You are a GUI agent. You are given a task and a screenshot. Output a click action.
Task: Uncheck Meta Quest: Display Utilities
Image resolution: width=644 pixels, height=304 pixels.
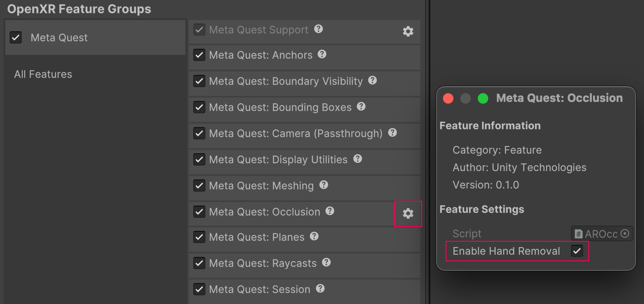click(199, 159)
